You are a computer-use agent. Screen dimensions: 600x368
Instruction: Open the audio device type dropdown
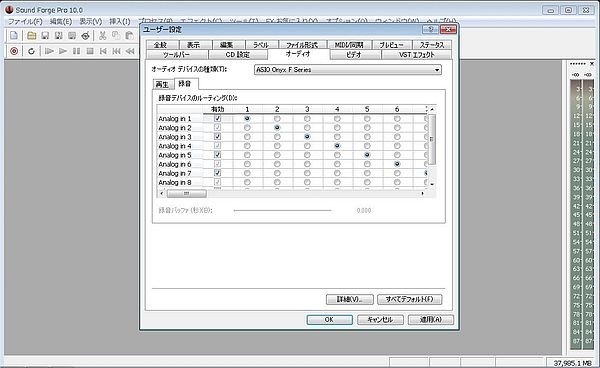click(437, 70)
